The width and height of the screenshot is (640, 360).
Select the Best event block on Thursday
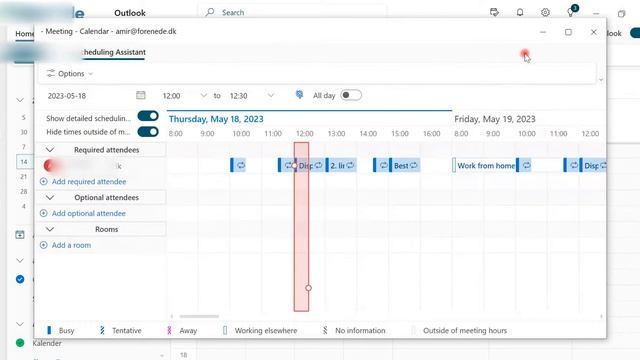[x=404, y=165]
